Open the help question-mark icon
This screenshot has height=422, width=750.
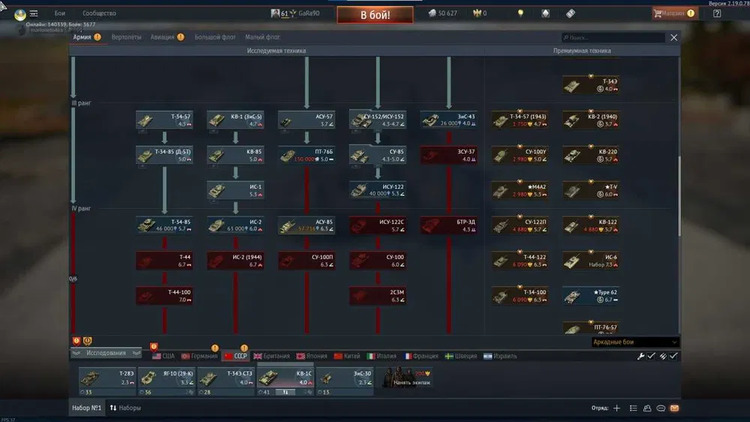tap(717, 13)
